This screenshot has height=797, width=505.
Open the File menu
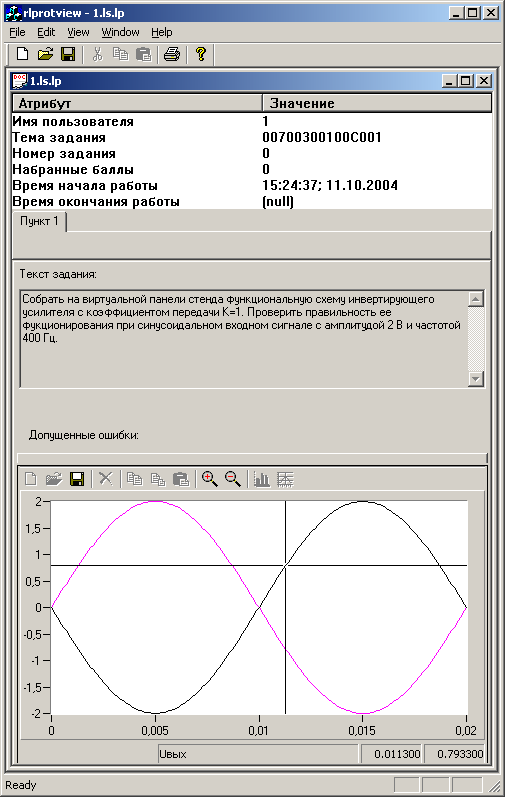point(17,32)
